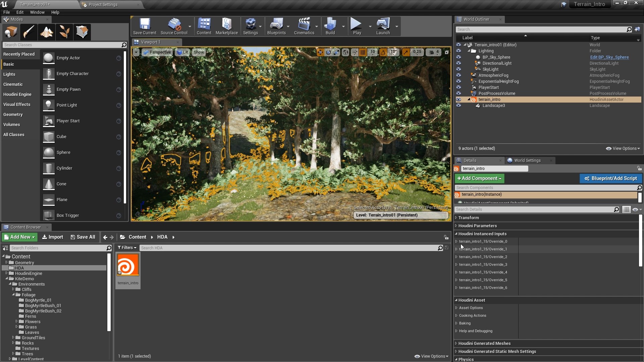Toggle visibility of Landscape3 actor

pos(458,105)
